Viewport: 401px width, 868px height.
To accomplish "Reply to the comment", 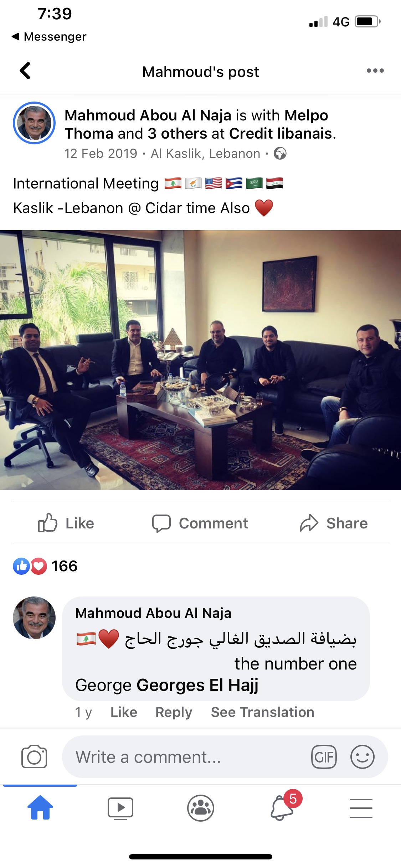I will coord(174,712).
